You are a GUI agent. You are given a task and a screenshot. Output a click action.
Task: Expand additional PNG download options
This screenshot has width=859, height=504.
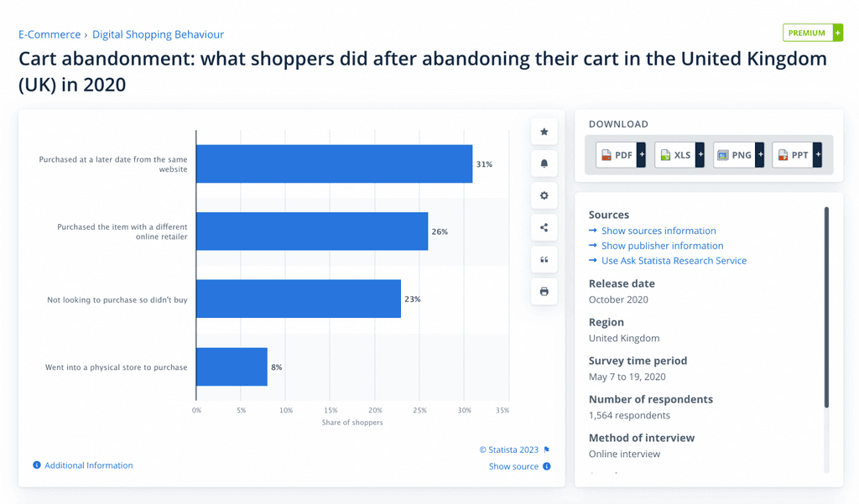point(760,154)
